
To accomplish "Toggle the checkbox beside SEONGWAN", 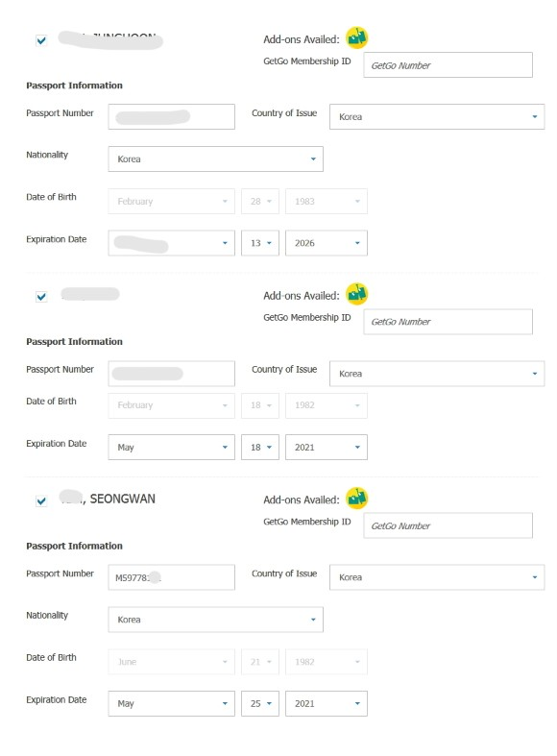I will point(41,500).
